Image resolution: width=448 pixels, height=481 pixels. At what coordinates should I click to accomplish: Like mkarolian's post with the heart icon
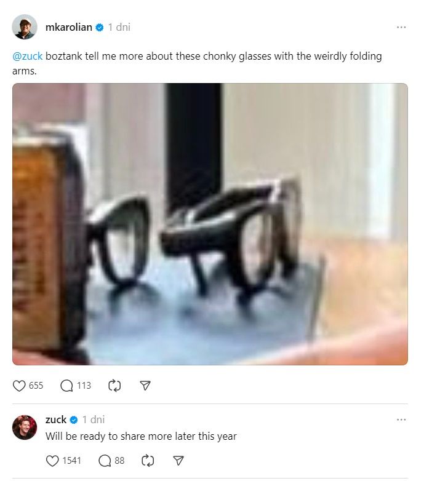(19, 386)
